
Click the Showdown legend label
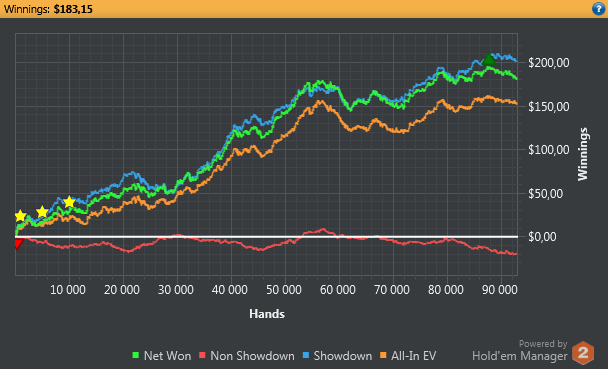[342, 355]
